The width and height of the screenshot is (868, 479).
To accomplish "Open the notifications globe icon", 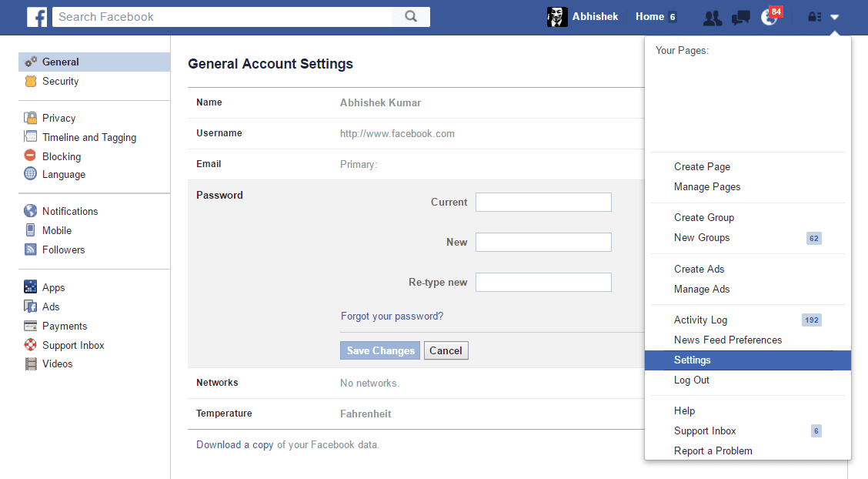I will coord(769,18).
